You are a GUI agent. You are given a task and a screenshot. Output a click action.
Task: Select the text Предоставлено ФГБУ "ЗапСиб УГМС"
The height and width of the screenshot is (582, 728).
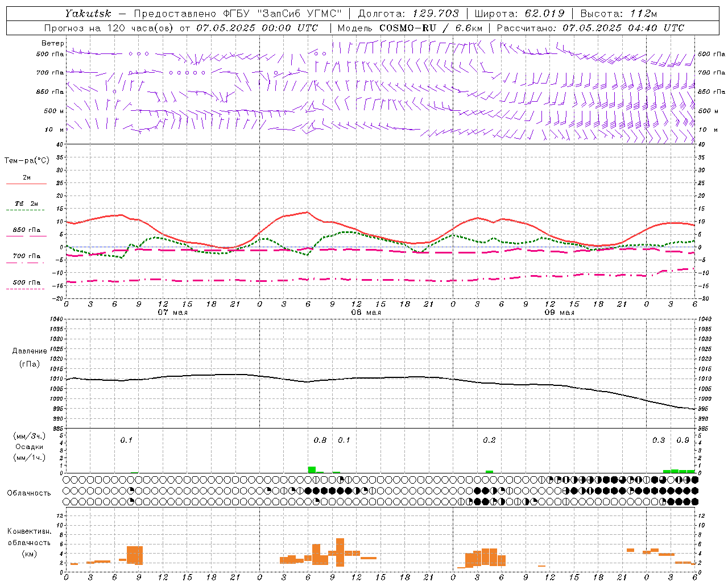point(238,14)
